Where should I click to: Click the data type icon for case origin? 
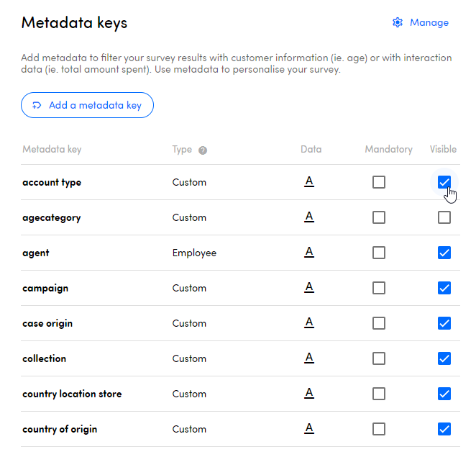pyautogui.click(x=309, y=322)
